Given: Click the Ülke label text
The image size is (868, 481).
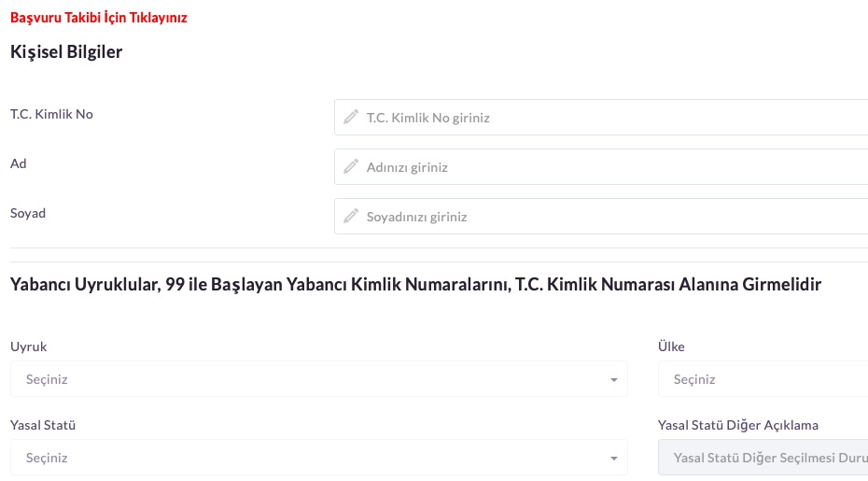Looking at the screenshot, I should (671, 347).
